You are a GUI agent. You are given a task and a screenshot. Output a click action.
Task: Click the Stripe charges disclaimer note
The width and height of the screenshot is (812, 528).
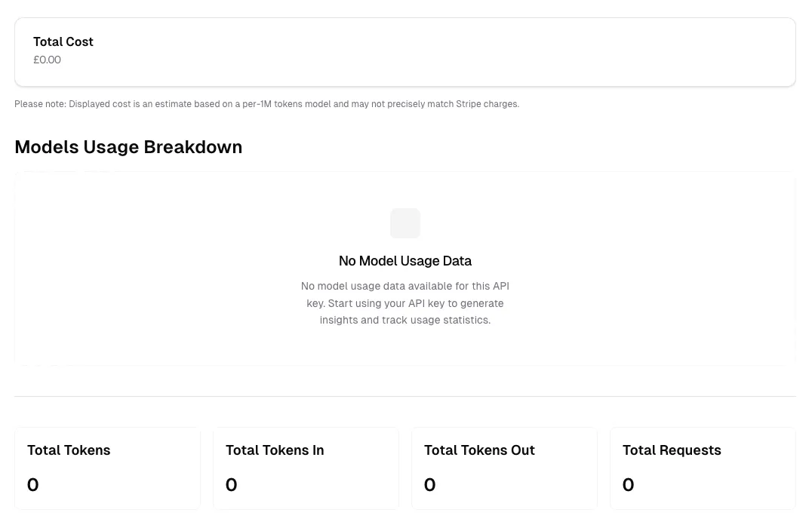coord(267,104)
